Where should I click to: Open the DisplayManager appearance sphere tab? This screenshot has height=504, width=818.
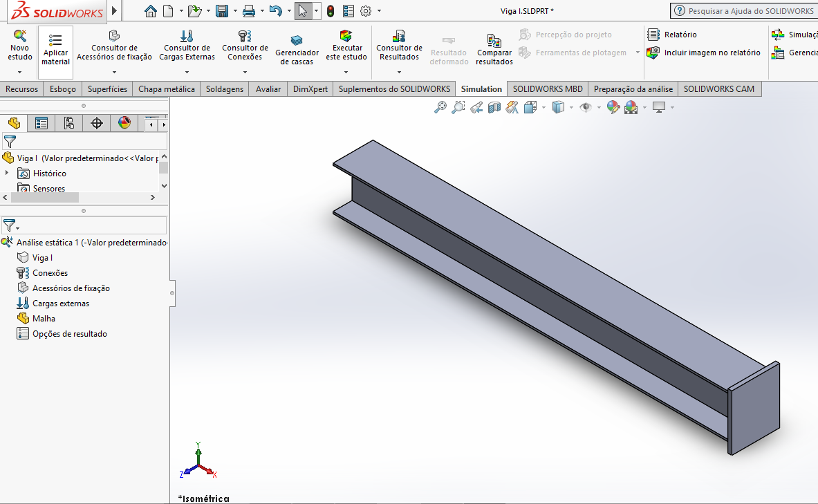coord(124,123)
